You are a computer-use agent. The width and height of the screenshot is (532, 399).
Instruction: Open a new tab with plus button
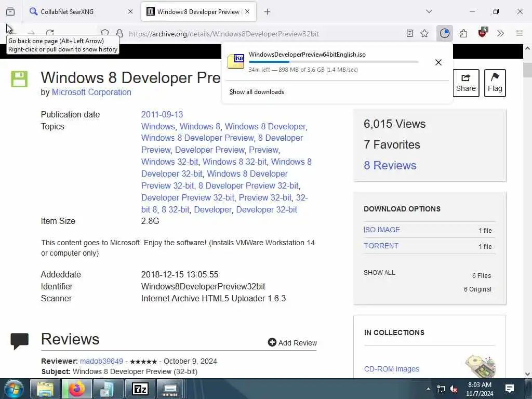(x=268, y=12)
